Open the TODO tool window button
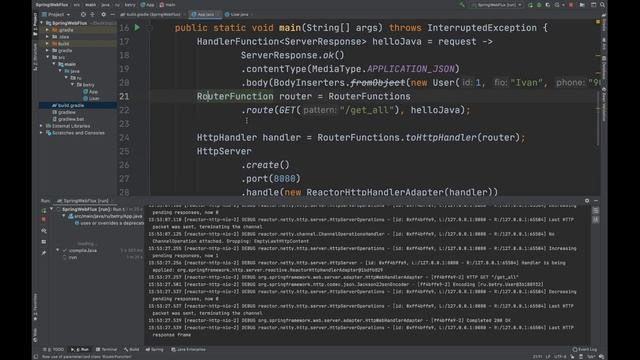The height and width of the screenshot is (360, 640). 54,350
